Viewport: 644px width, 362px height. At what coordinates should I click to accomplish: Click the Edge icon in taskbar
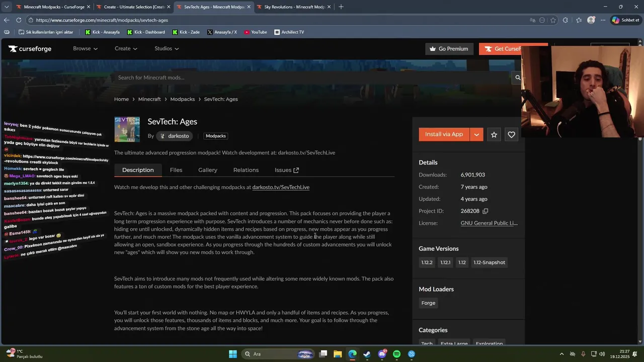pyautogui.click(x=352, y=354)
